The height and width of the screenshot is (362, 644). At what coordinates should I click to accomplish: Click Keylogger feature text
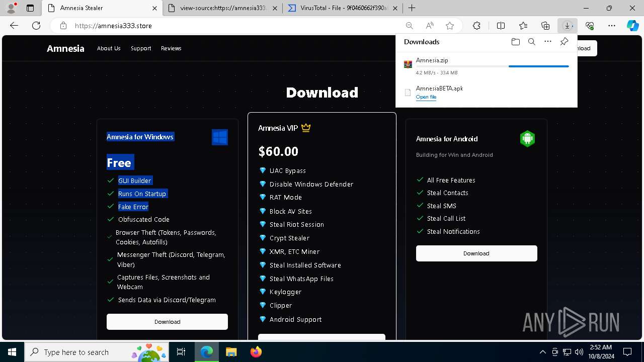coord(286,292)
